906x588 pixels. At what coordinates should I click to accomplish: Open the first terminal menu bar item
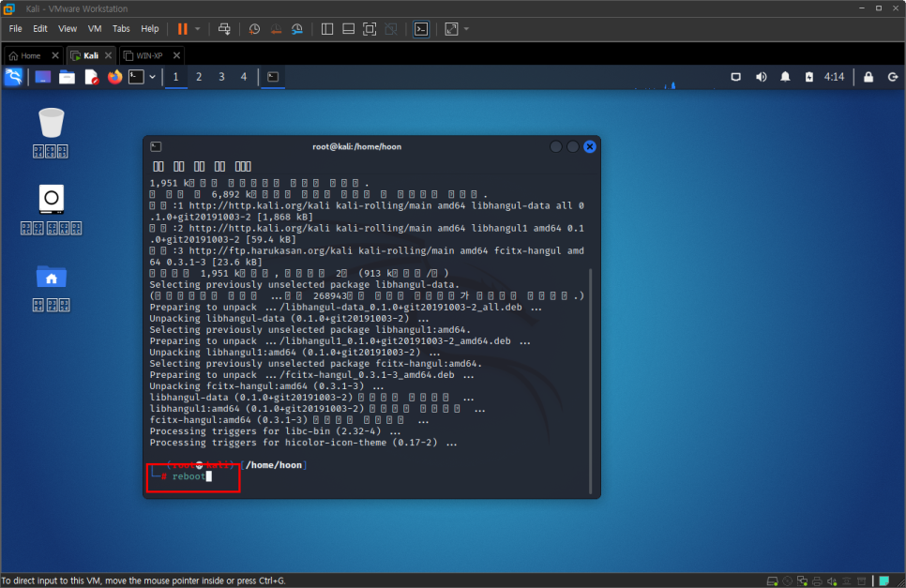(159, 166)
